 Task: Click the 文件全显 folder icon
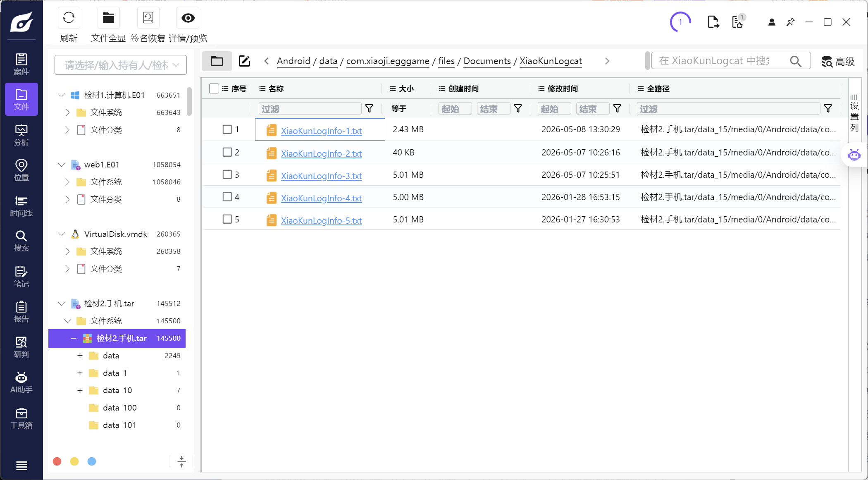(108, 18)
